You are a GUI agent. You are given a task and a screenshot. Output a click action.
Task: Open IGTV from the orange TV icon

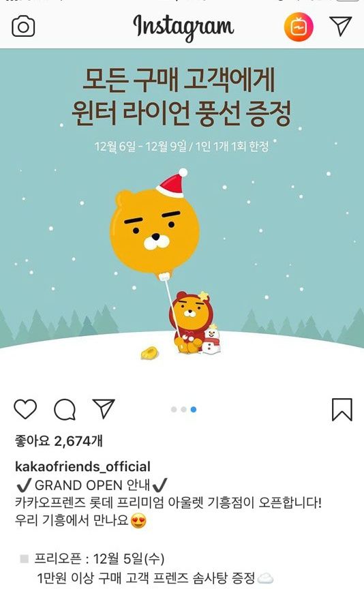tap(299, 27)
